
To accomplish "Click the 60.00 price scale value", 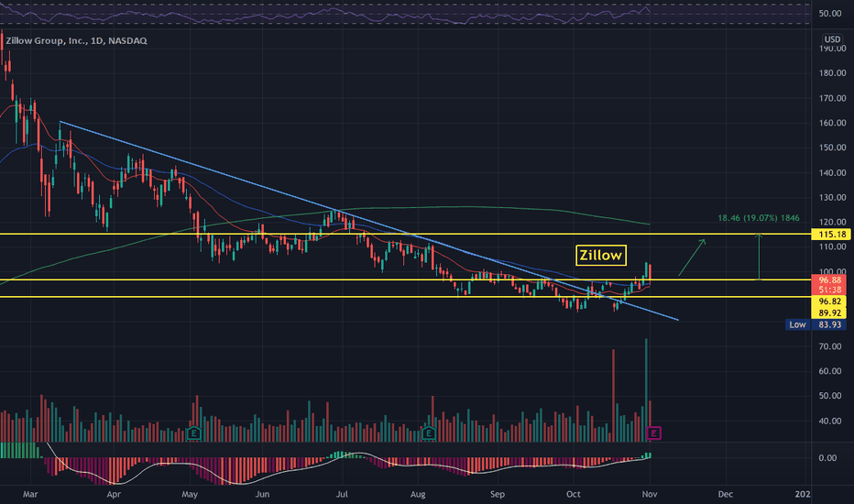I will [x=830, y=371].
